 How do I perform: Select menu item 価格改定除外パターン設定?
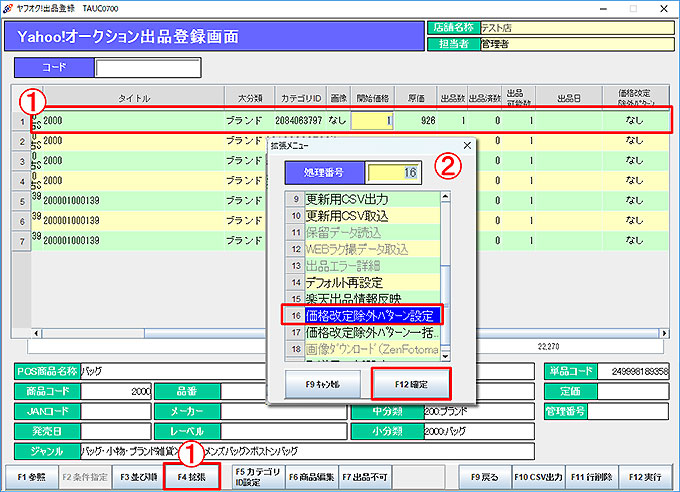tap(372, 315)
